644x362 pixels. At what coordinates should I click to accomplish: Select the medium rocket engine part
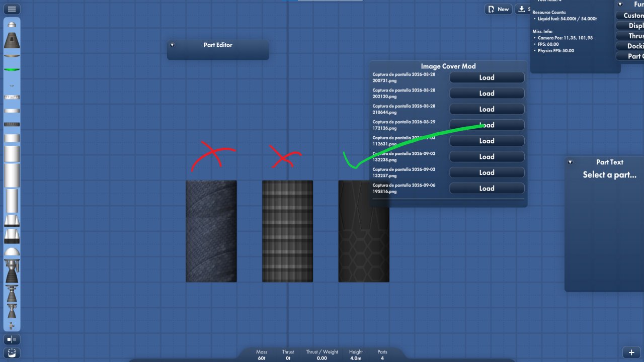12,294
